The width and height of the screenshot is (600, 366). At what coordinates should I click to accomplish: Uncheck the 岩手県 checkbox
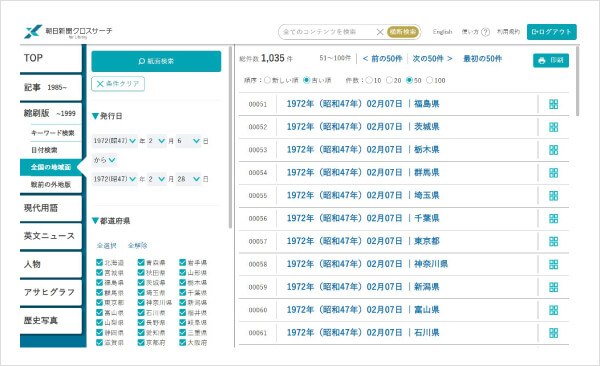(x=183, y=262)
